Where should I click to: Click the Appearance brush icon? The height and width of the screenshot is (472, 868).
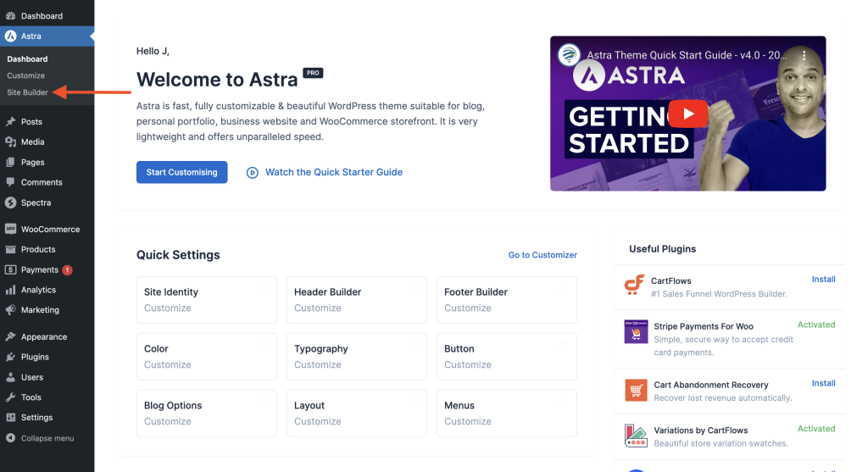click(10, 336)
